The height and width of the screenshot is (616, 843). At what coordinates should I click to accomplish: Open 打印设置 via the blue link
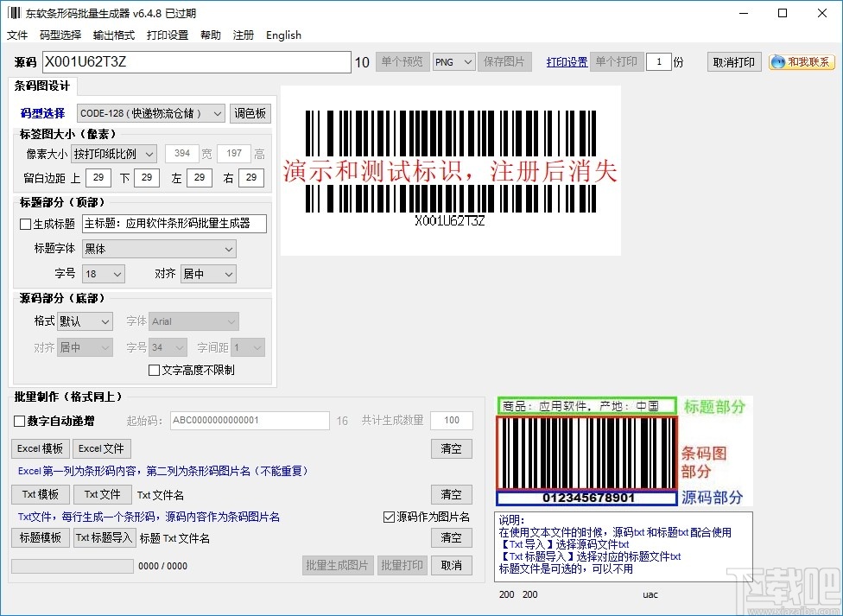point(567,61)
